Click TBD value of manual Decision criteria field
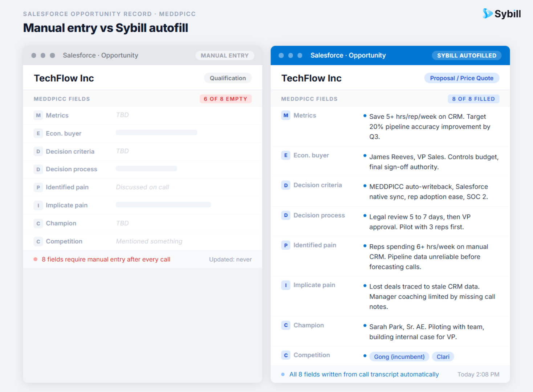This screenshot has width=533, height=392. [x=122, y=151]
